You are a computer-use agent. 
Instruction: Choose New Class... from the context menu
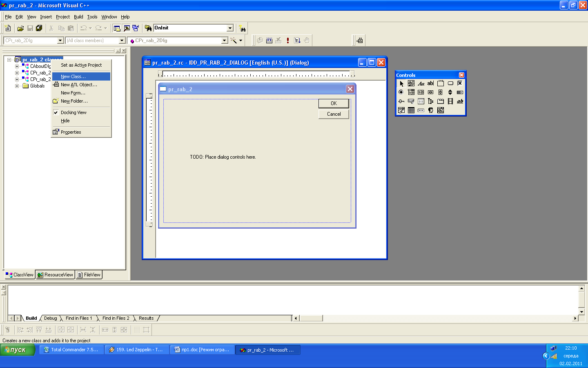[x=81, y=76]
